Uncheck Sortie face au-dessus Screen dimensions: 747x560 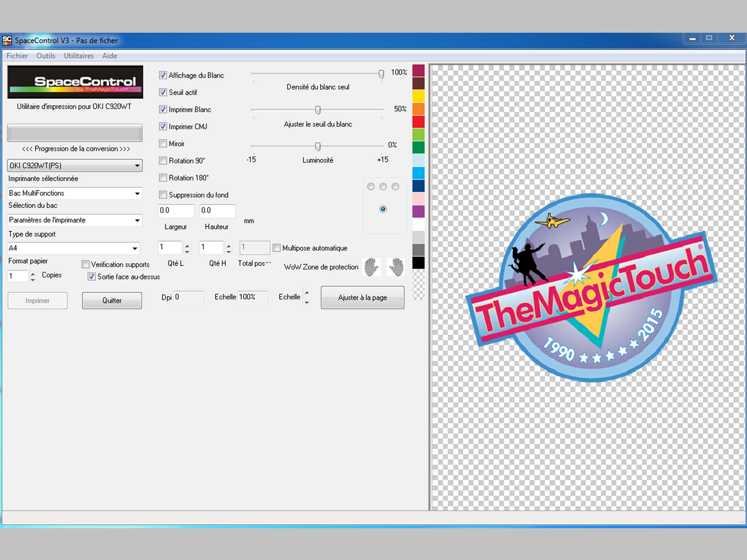coord(92,277)
